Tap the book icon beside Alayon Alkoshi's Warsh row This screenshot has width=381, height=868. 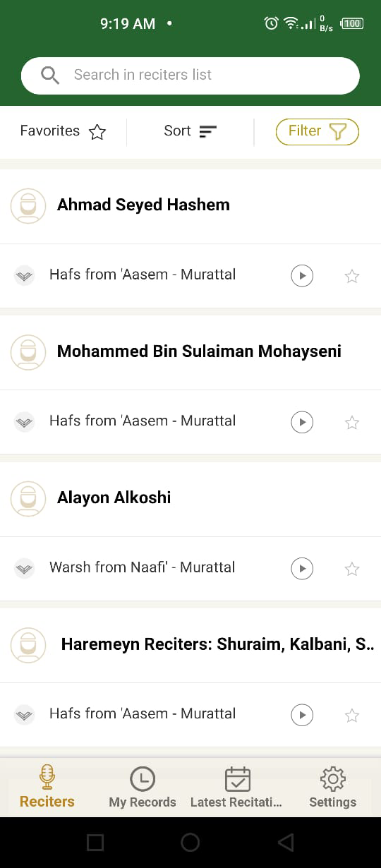(x=25, y=569)
